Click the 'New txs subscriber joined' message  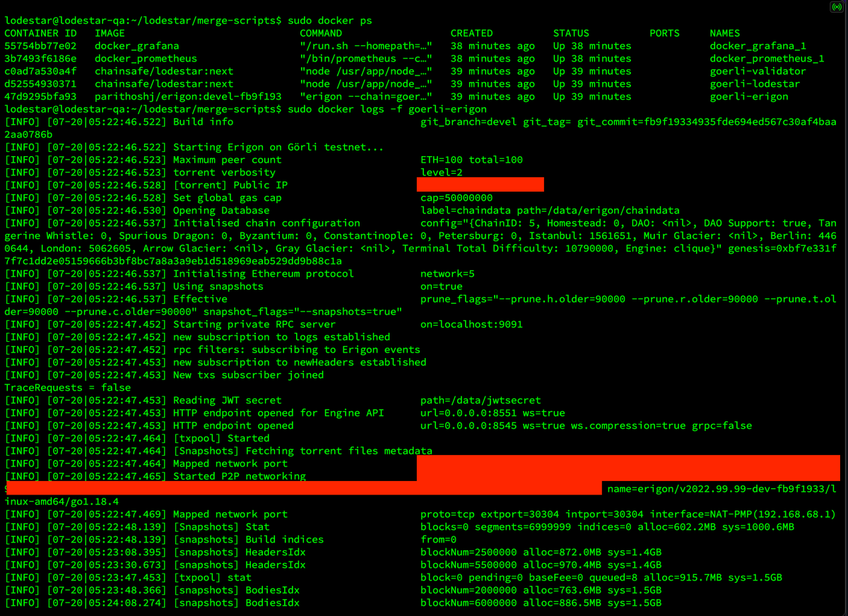click(249, 375)
